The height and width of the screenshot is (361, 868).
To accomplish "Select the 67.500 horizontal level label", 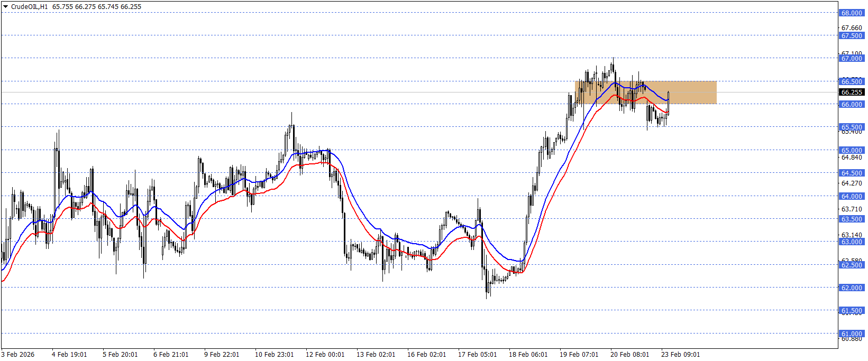I will tap(852, 36).
